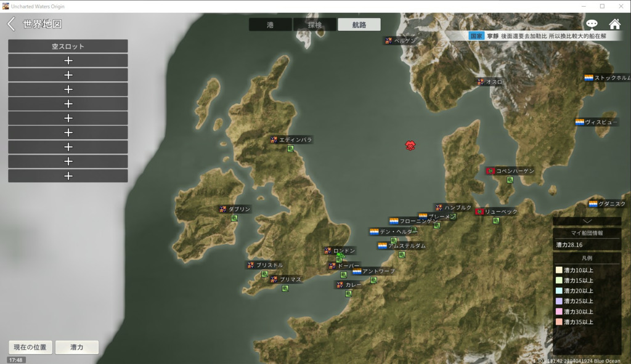Click the green port icon under リューベック
Viewport: 631px width, 364px height.
[x=496, y=220]
